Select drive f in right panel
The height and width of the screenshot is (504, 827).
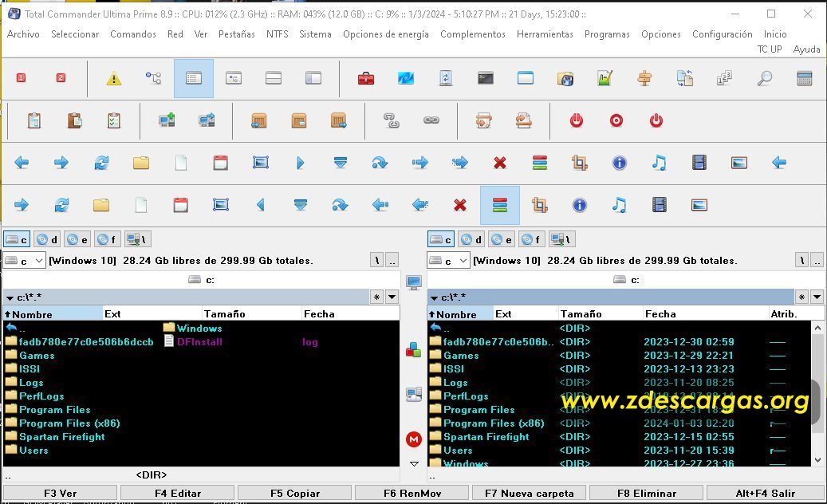click(532, 239)
